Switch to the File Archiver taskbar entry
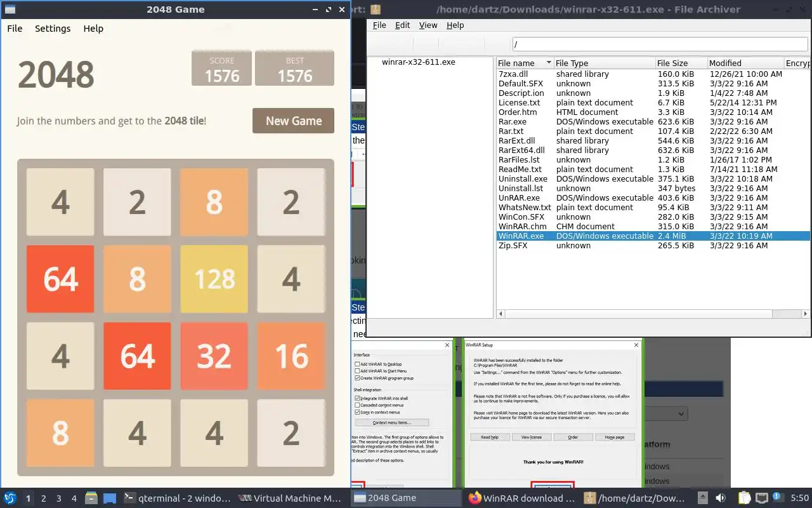812x508 pixels. coord(636,498)
